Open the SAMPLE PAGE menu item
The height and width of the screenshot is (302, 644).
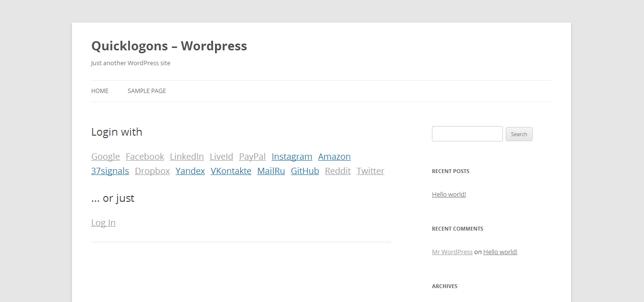[147, 91]
